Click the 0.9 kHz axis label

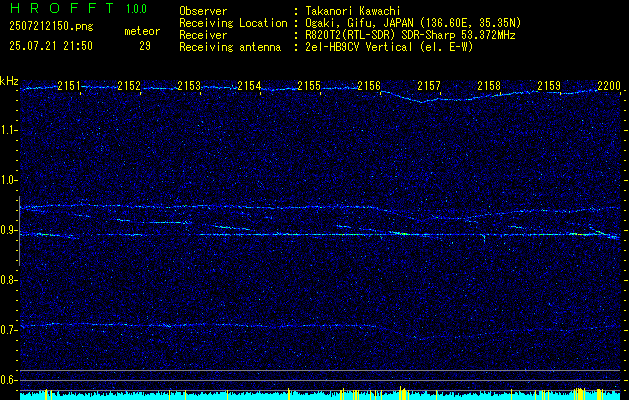coord(9,230)
